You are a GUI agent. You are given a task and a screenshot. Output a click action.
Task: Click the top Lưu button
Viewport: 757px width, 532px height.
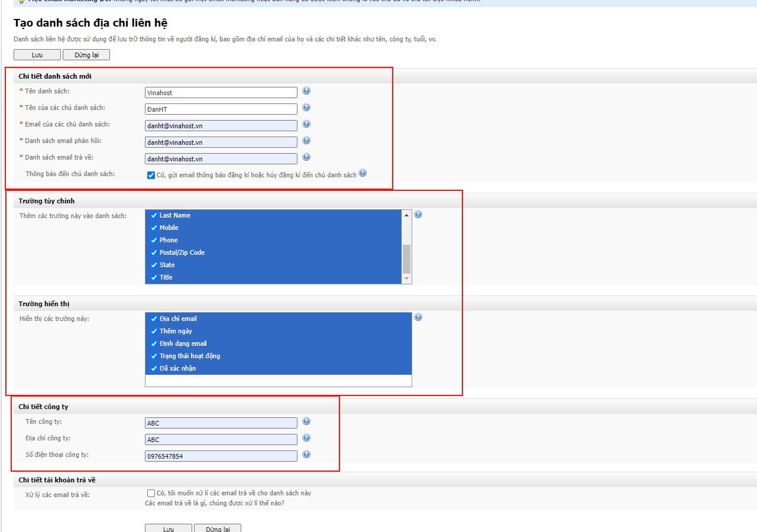(37, 55)
